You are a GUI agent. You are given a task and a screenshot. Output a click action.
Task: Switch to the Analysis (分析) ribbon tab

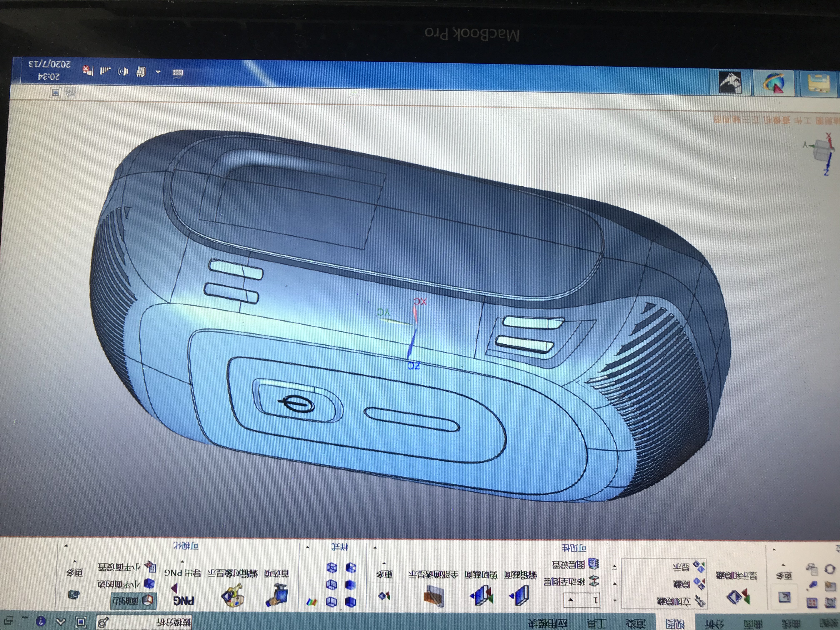(715, 624)
